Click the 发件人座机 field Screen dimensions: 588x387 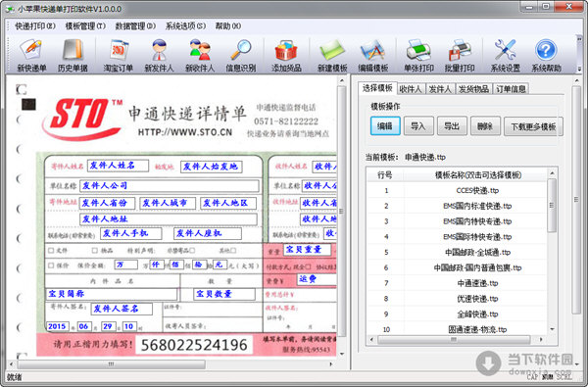(x=208, y=233)
